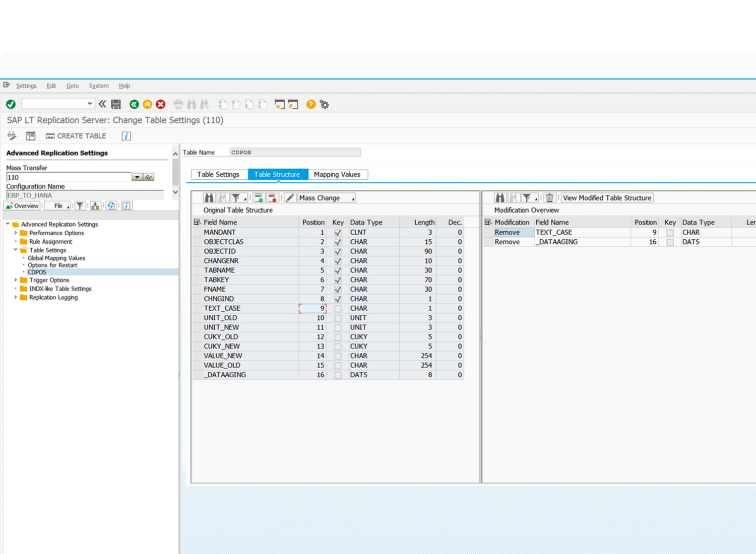Image resolution: width=756 pixels, height=554 pixels.
Task: Toggle Key checkbox for _DATAAGING in Modification Overview
Action: coord(670,242)
